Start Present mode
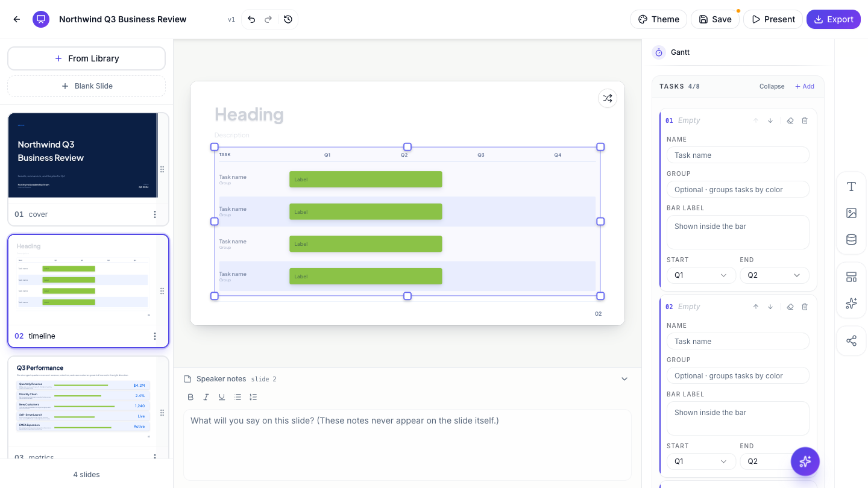 (773, 19)
